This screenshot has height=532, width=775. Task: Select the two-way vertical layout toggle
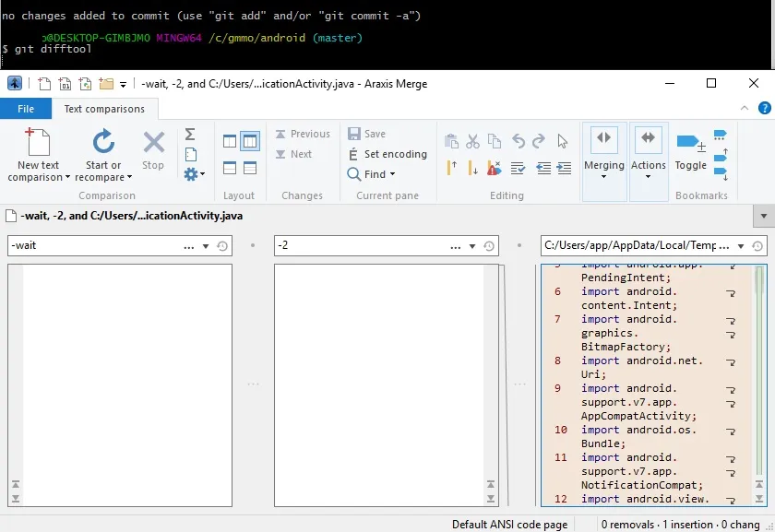230,141
